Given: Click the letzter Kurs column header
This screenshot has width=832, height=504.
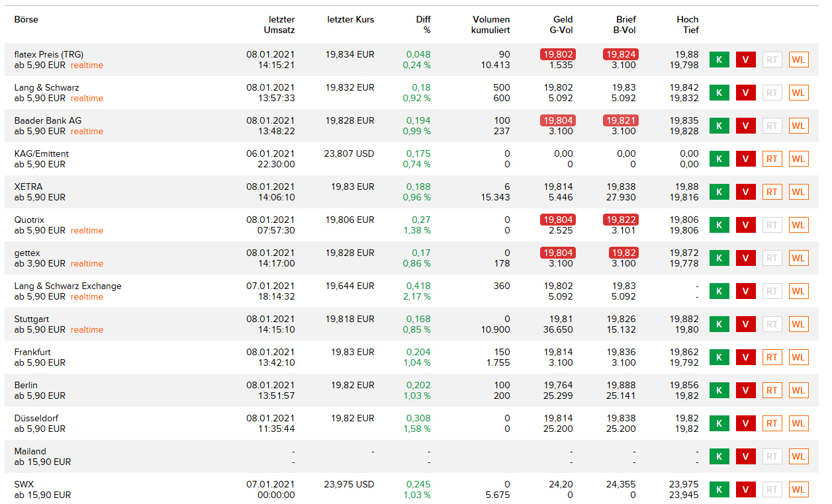Looking at the screenshot, I should 350,20.
